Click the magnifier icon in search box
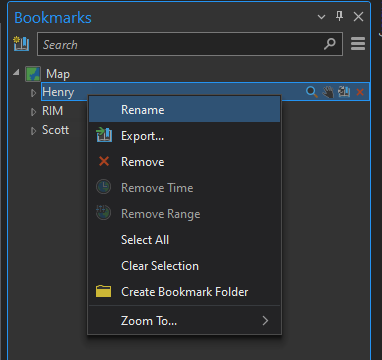The height and width of the screenshot is (360, 382). click(330, 44)
